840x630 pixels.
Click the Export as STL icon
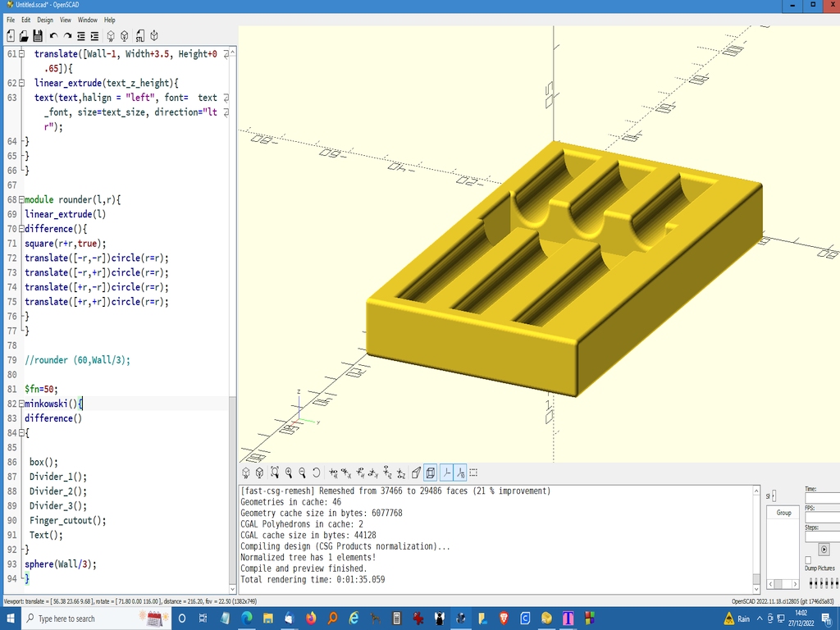point(139,36)
